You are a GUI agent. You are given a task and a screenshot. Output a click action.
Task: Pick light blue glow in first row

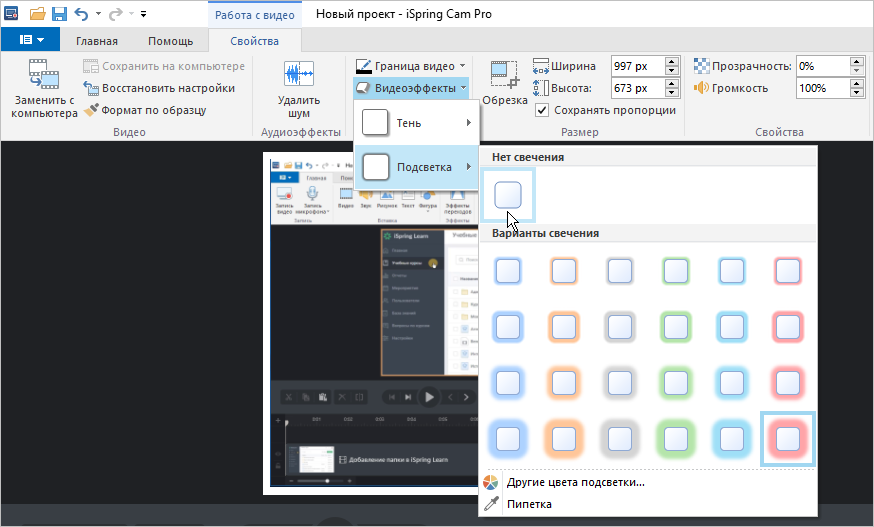tap(732, 272)
